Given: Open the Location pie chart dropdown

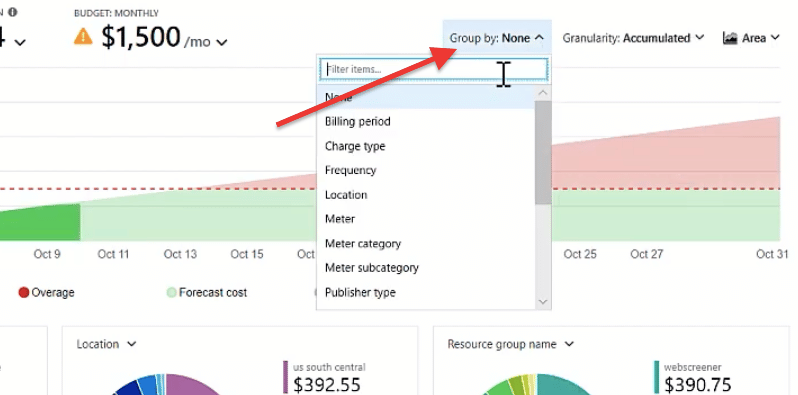Looking at the screenshot, I should click(106, 344).
